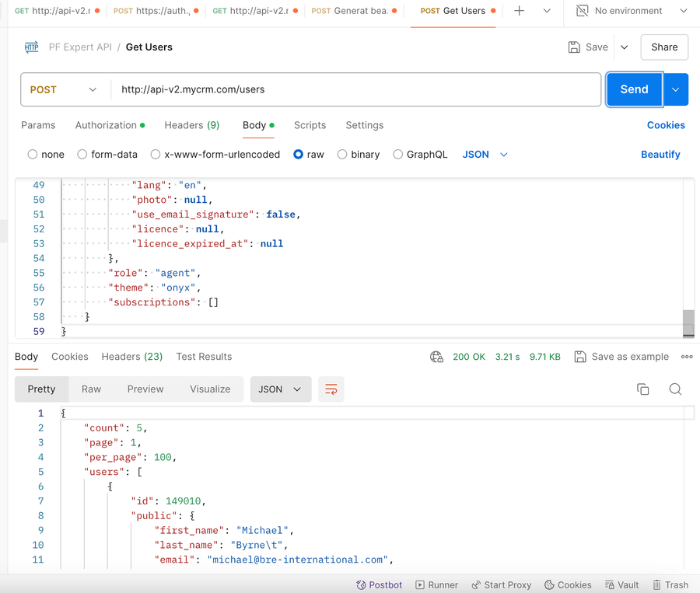The image size is (700, 593).
Task: Copy response body with copy icon
Action: [x=642, y=389]
